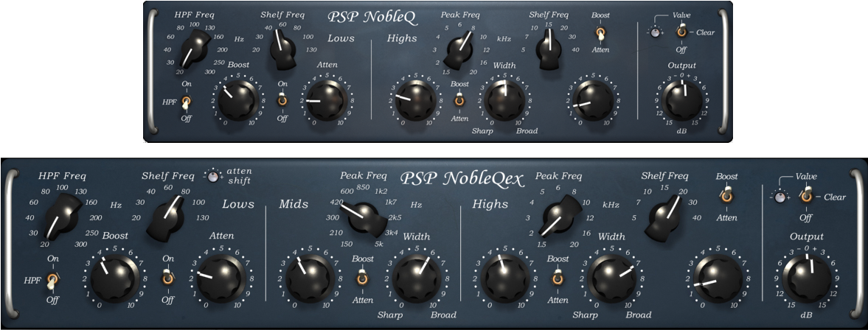Image resolution: width=868 pixels, height=330 pixels.
Task: Click the HPF Freq knob in NobleQex
Action: coord(61,217)
